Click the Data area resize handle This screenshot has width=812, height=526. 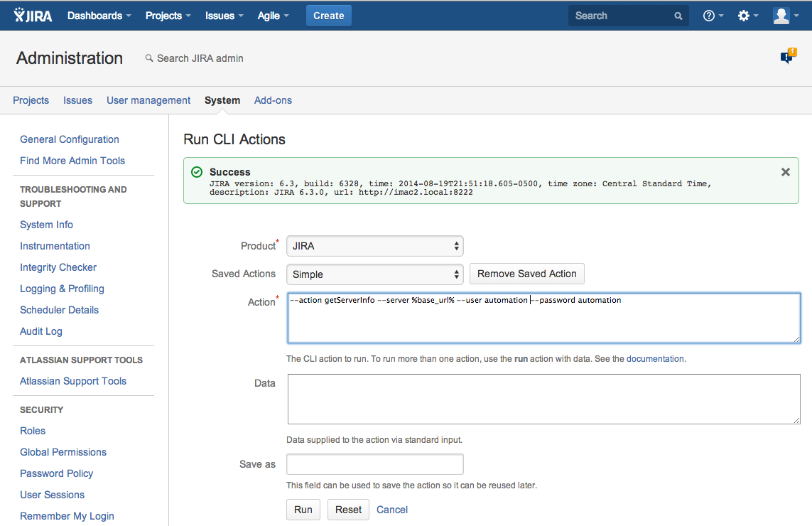pyautogui.click(x=796, y=420)
